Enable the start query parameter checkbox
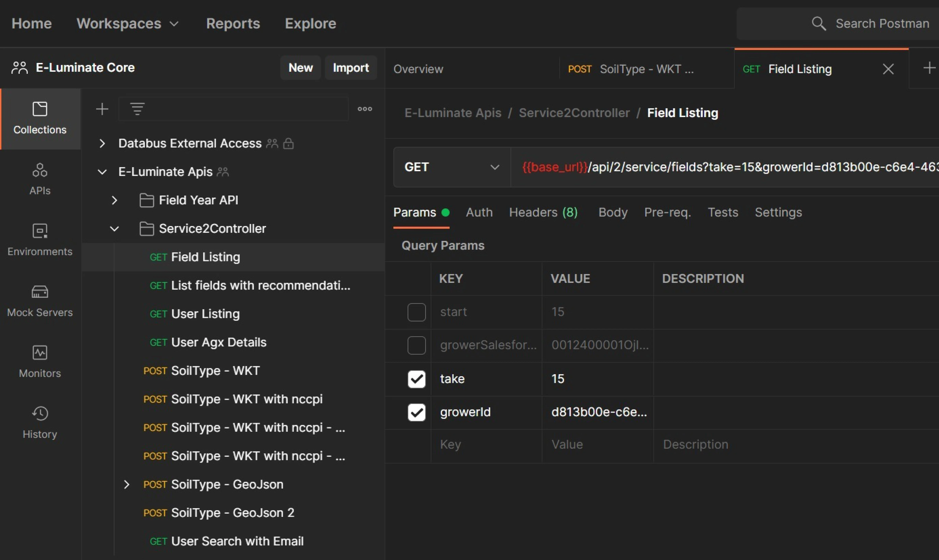The width and height of the screenshot is (939, 560). tap(417, 312)
